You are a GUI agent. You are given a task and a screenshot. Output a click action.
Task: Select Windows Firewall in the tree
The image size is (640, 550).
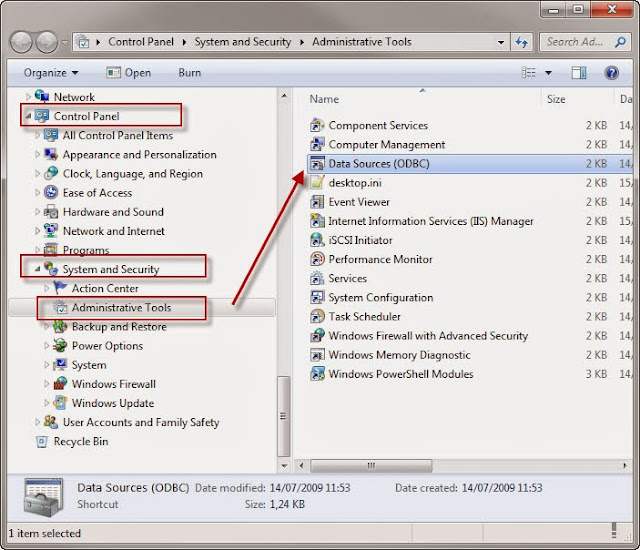click(113, 384)
